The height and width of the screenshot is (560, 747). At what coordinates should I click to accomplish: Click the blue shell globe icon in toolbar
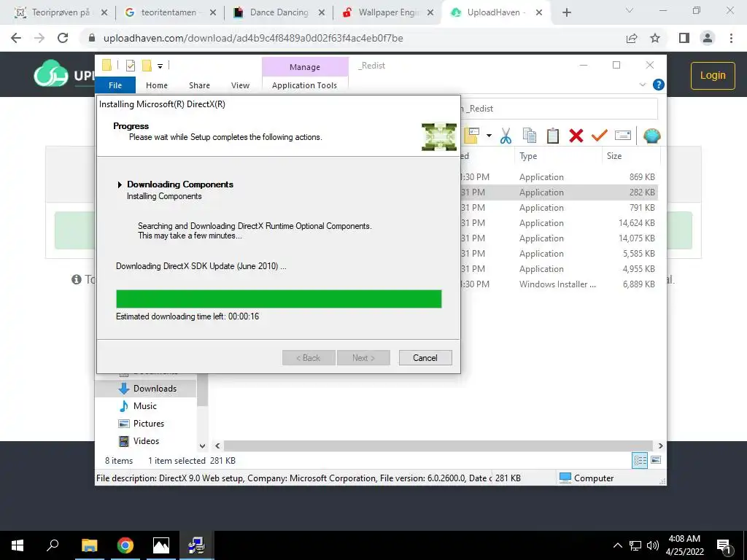(x=651, y=136)
